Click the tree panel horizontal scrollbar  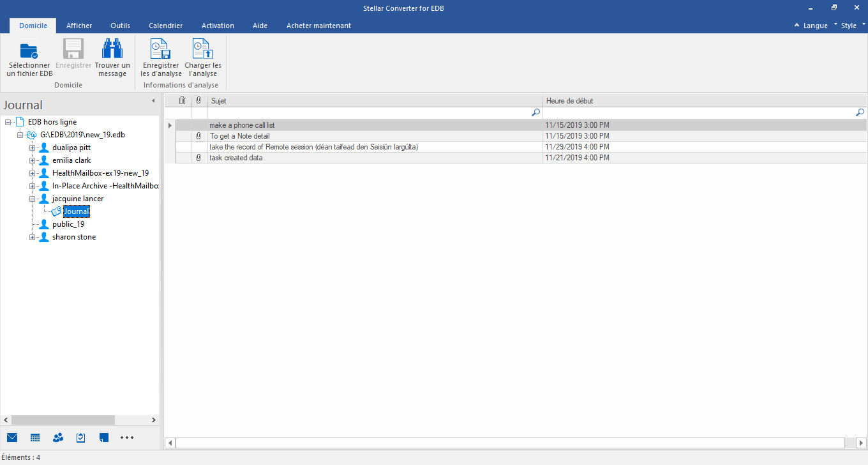(63, 420)
